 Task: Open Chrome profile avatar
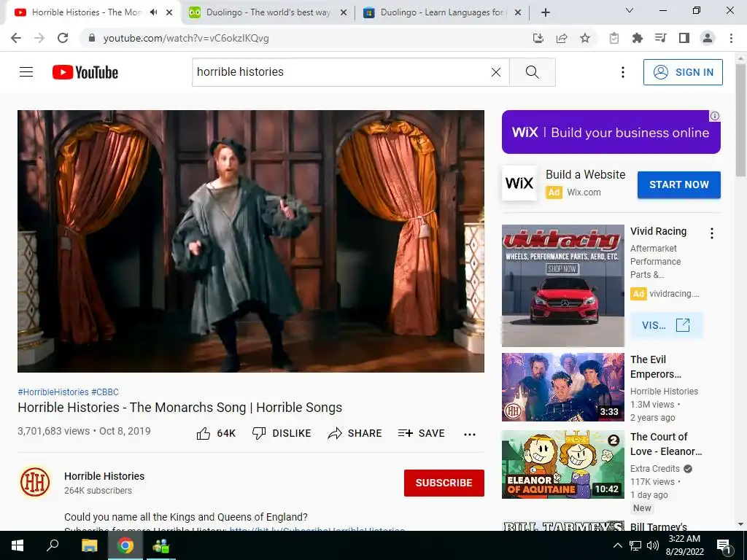pyautogui.click(x=708, y=38)
